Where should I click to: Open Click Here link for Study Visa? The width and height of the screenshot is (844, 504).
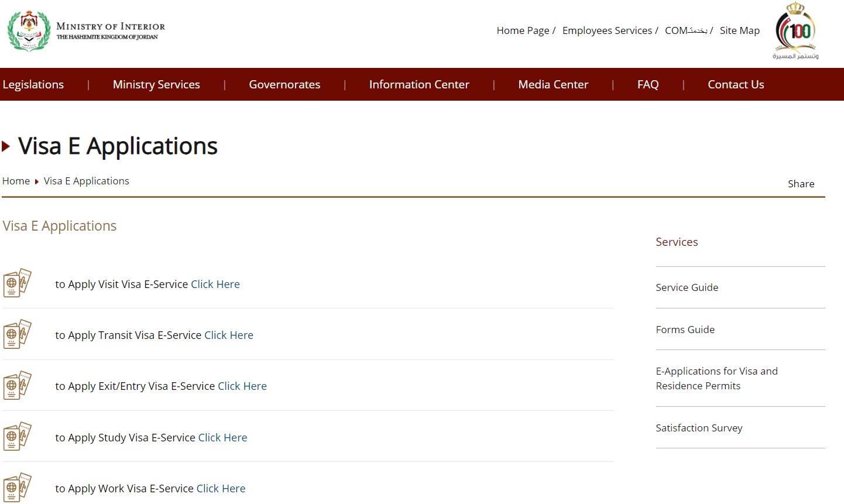click(222, 438)
